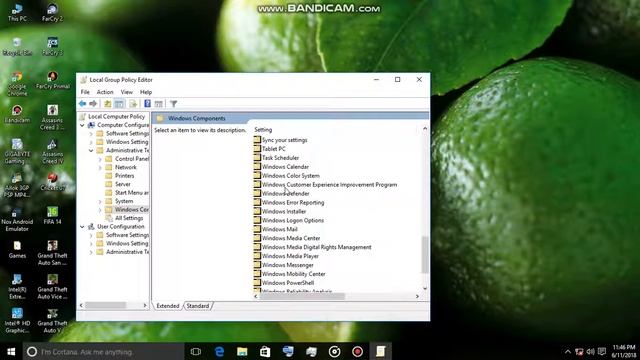This screenshot has width=640, height=360.
Task: Click the tree pane horizontal scrollbar thumb
Action: (105, 305)
